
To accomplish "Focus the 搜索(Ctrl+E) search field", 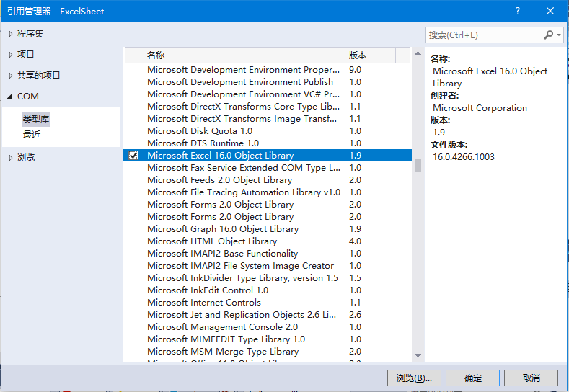I will 485,35.
